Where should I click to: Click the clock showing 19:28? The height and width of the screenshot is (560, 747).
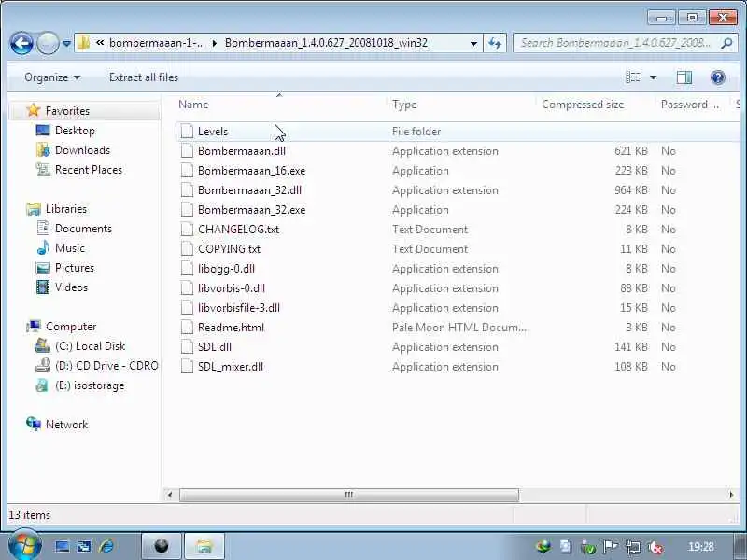point(700,547)
